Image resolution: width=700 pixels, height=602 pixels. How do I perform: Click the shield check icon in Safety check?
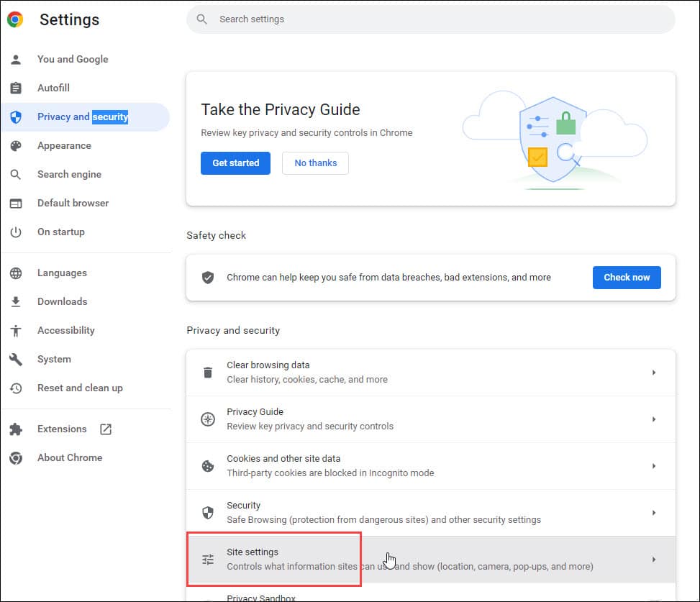click(208, 278)
